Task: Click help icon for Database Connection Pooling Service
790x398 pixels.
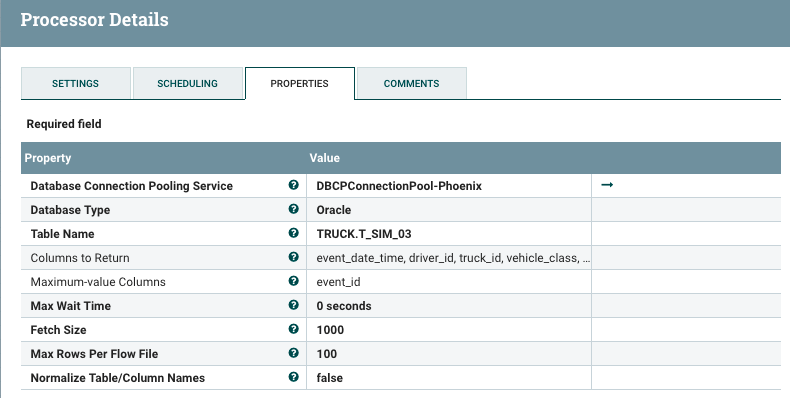Action: 294,185
